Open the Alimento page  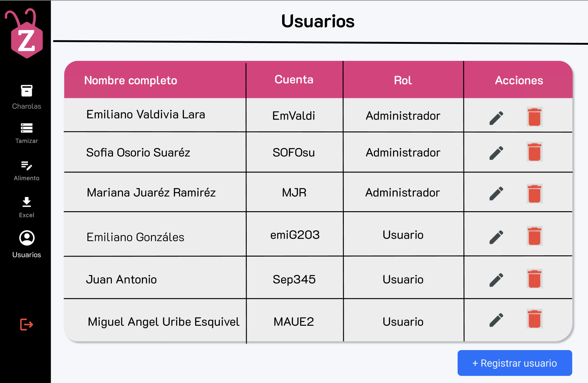click(27, 171)
